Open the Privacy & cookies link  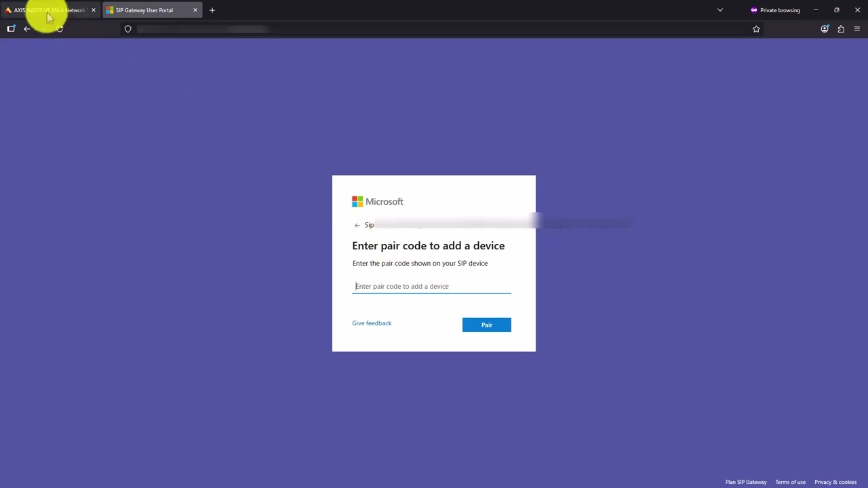(835, 482)
